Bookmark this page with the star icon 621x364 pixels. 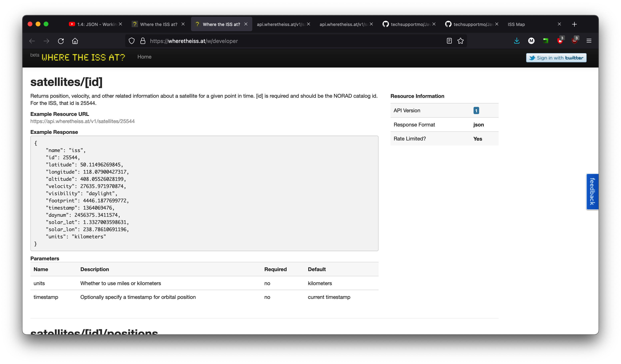pyautogui.click(x=460, y=41)
